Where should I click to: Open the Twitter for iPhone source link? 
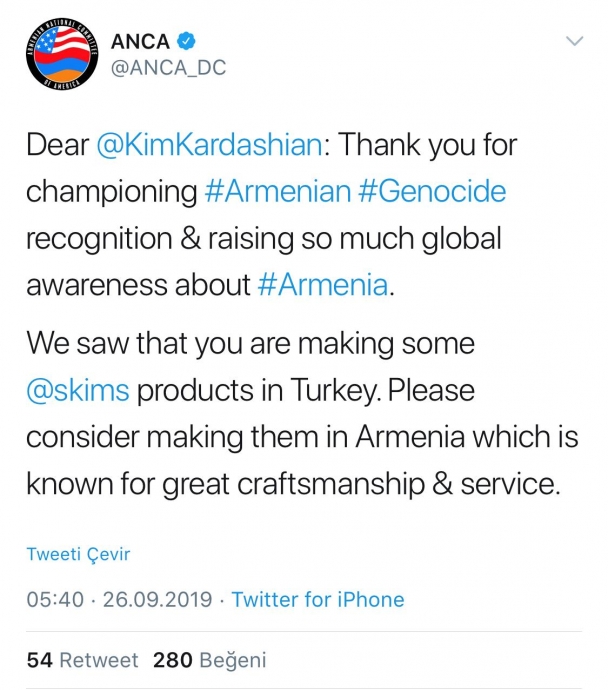click(x=318, y=599)
